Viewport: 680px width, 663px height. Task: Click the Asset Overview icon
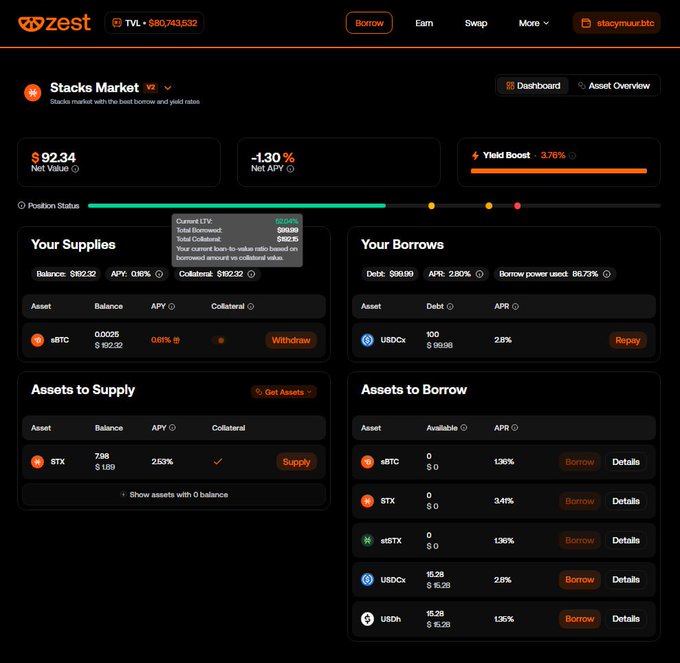pos(582,85)
